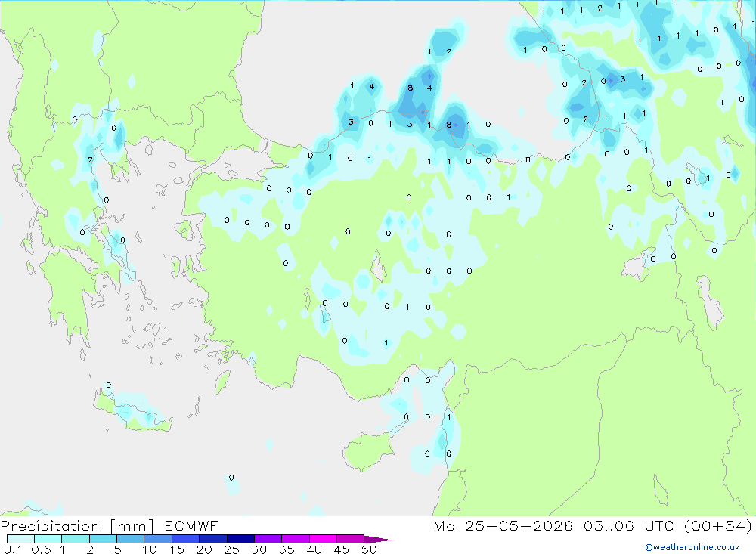Select the 35–40 mm purple legend swatch
Image resolution: width=756 pixels, height=554 pixels.
tap(296, 539)
